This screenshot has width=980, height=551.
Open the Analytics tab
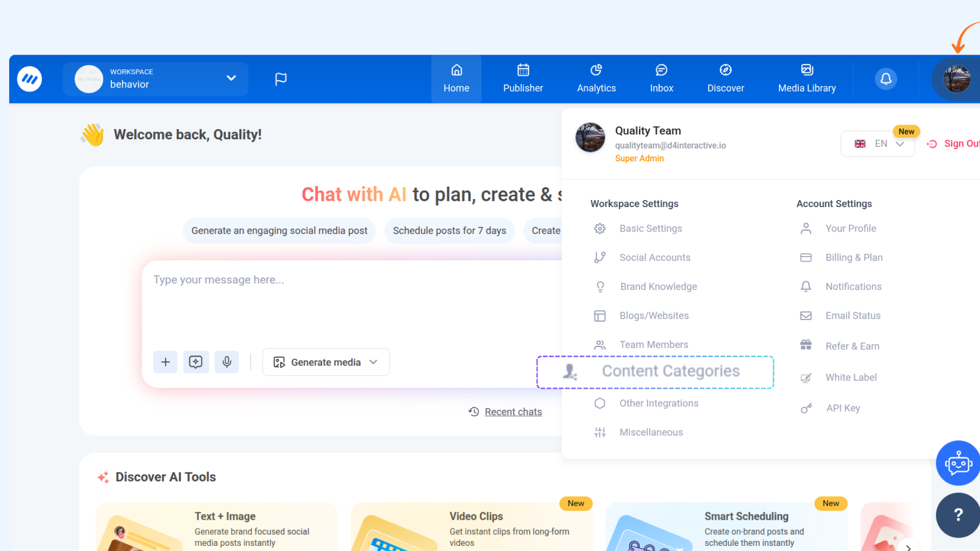coord(596,79)
